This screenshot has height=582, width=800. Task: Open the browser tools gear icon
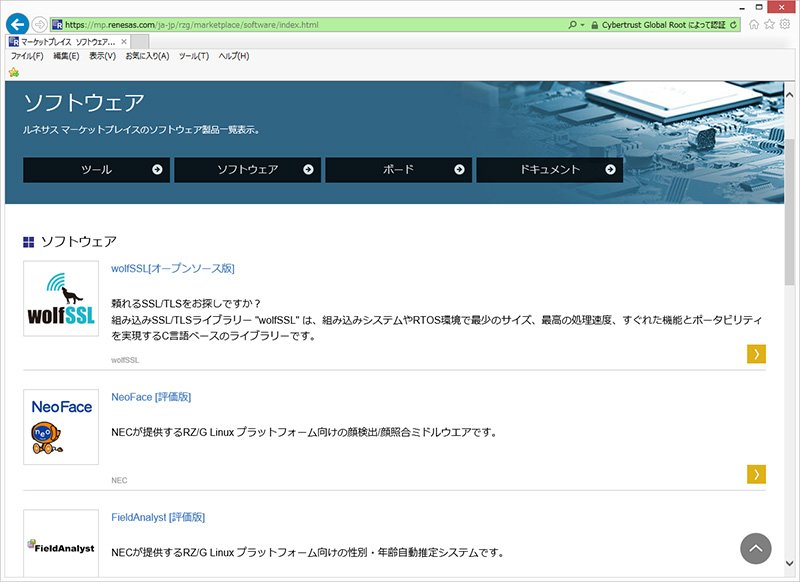click(x=785, y=24)
